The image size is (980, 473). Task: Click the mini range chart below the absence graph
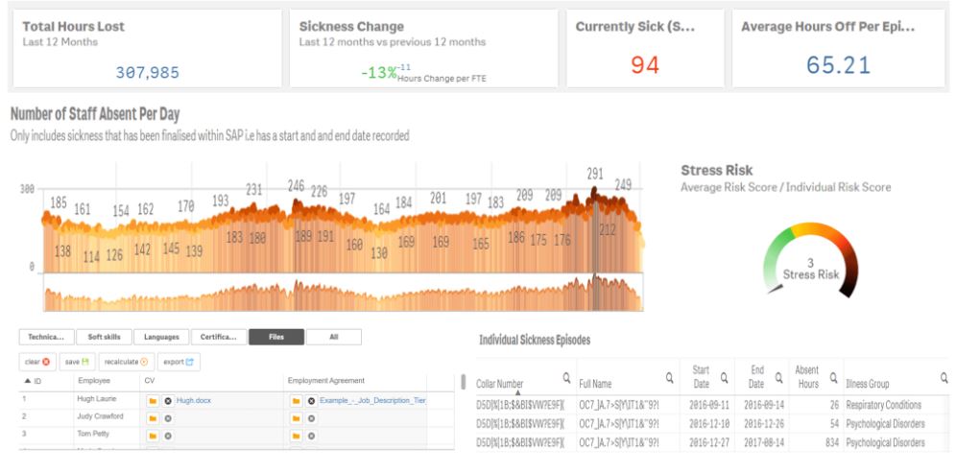coord(343,293)
